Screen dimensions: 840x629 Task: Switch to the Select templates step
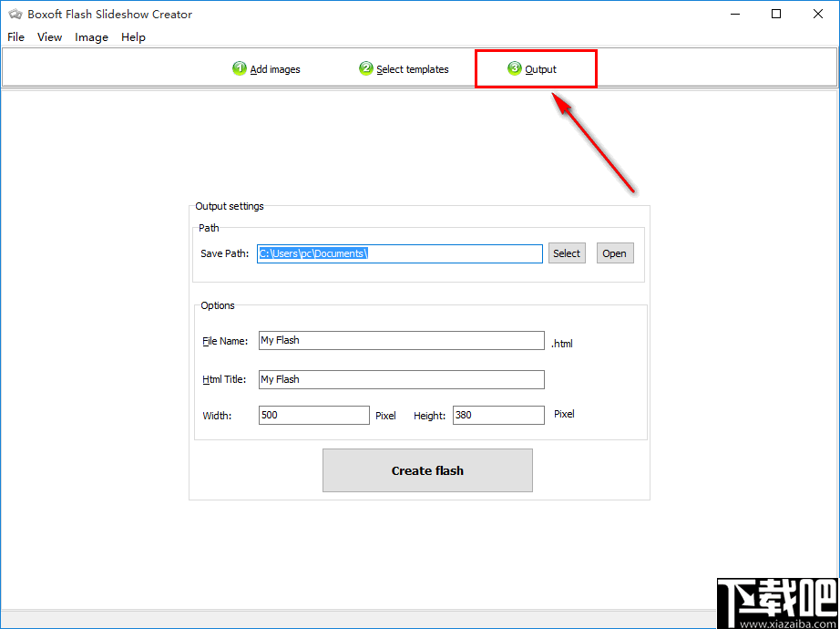pos(412,68)
